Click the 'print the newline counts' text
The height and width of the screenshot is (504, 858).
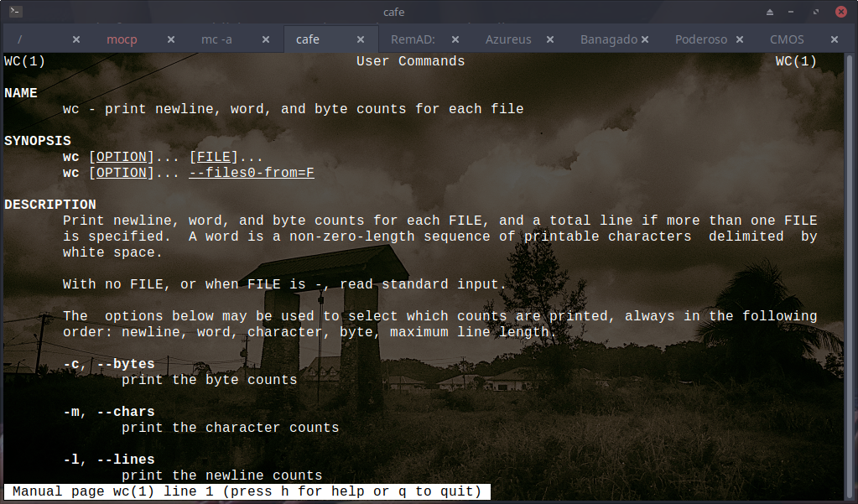[221, 475]
